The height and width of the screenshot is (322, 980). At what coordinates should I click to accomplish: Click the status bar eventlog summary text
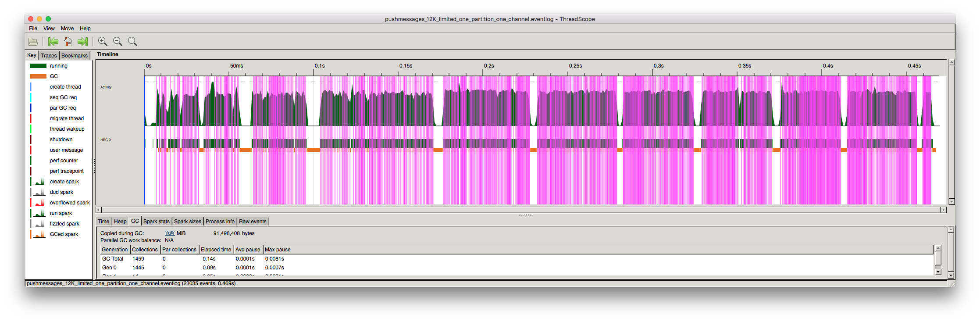(x=131, y=283)
